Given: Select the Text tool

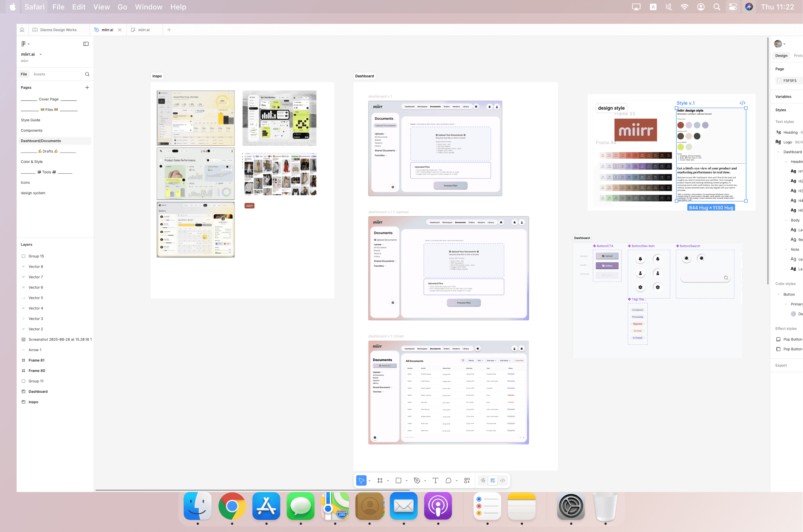Looking at the screenshot, I should (x=435, y=481).
